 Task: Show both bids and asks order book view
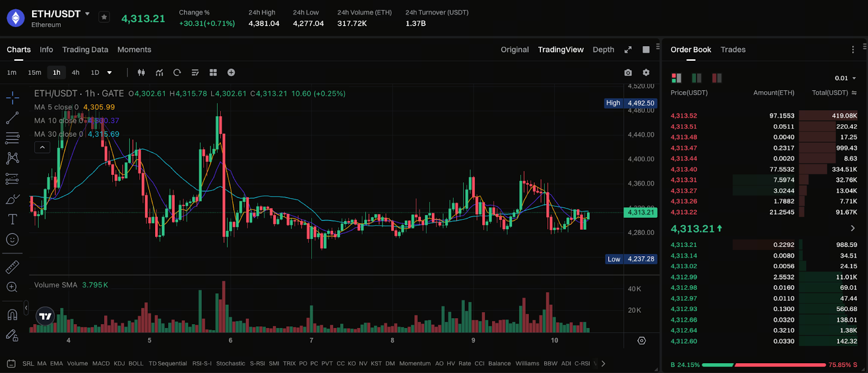tap(676, 78)
